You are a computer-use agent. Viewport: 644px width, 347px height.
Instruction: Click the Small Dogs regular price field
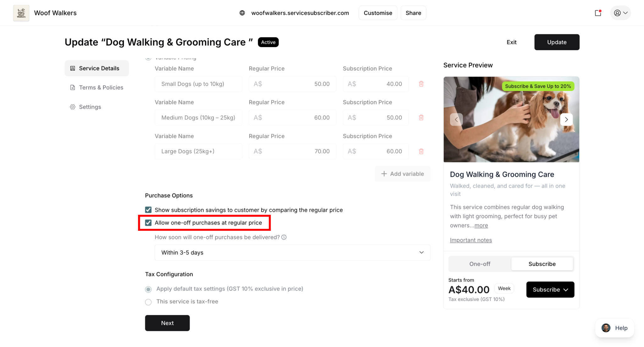(292, 84)
